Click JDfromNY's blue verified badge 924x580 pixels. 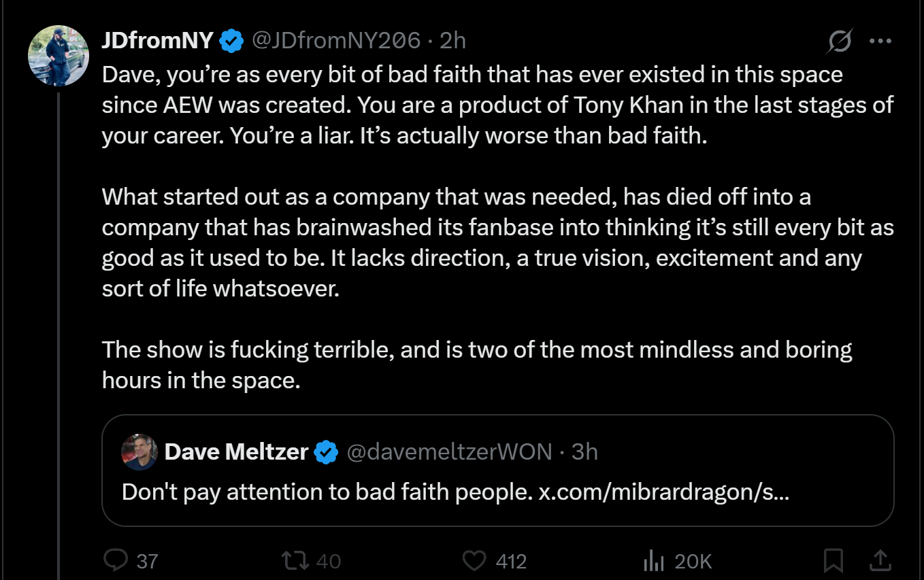click(x=232, y=41)
